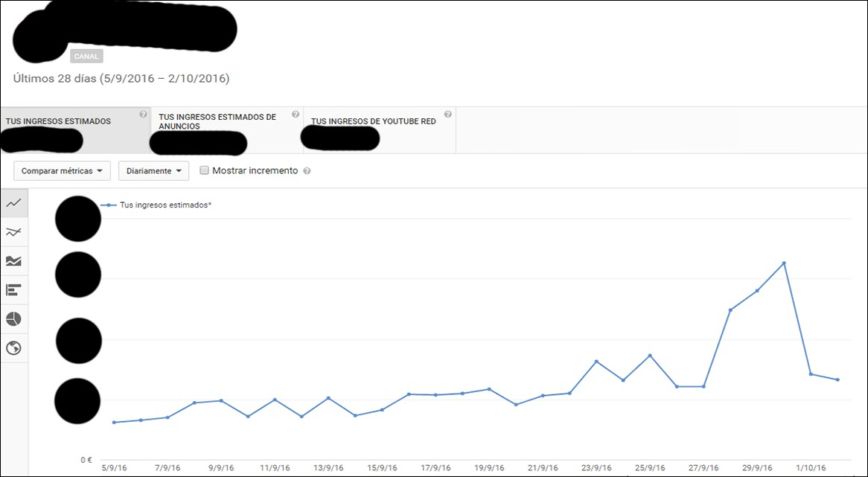Click the 15/9/16 axis label
The height and width of the screenshot is (477, 868).
pyautogui.click(x=382, y=468)
